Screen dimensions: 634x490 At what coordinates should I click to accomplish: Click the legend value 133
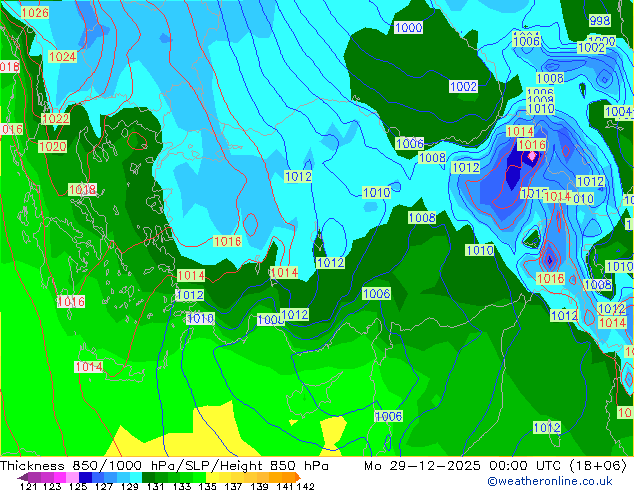[x=182, y=486]
